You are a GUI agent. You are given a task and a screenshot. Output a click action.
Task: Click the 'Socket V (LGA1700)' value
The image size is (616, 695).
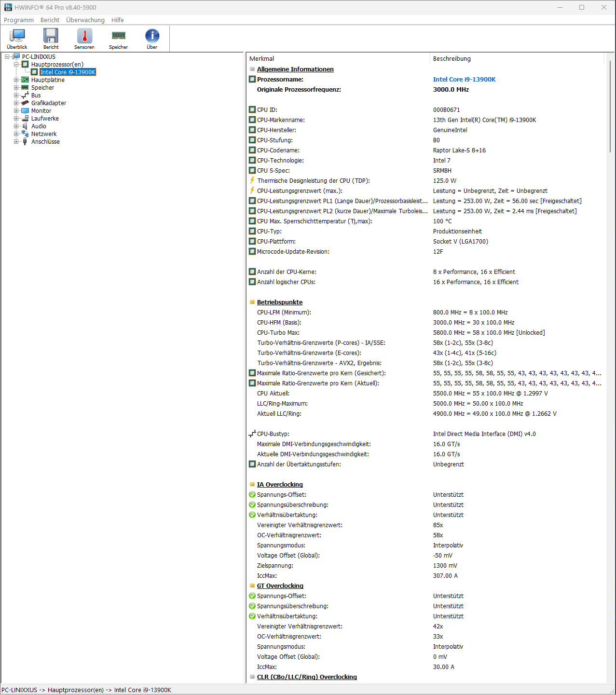tap(461, 241)
